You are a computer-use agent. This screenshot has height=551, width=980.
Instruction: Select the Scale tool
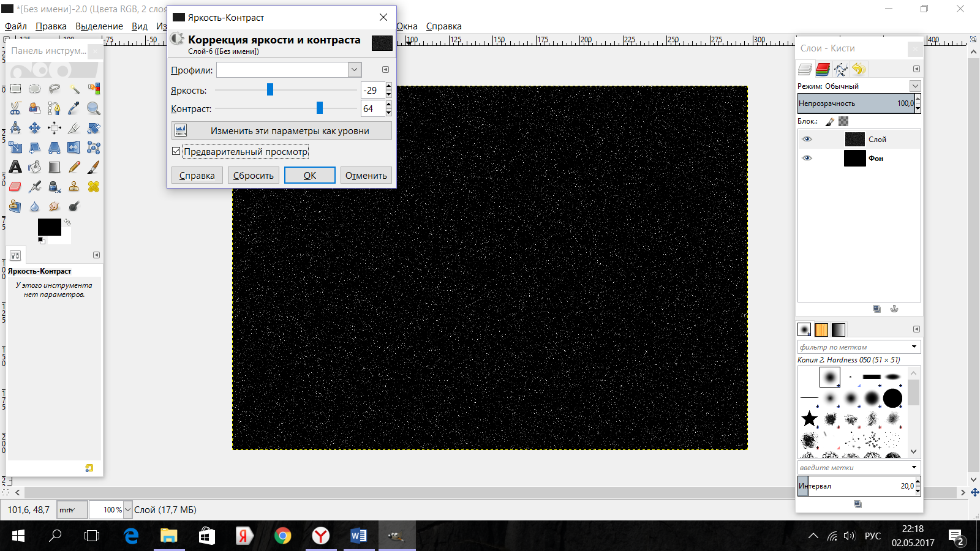tap(15, 148)
